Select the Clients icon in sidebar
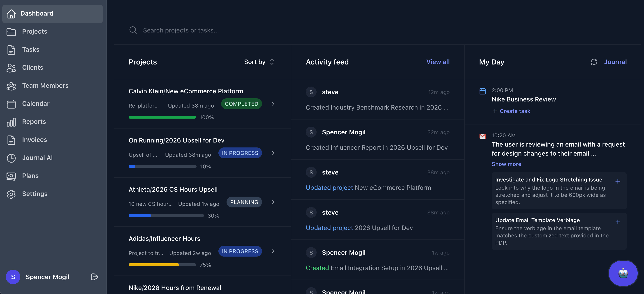The width and height of the screenshot is (644, 294). 11,67
